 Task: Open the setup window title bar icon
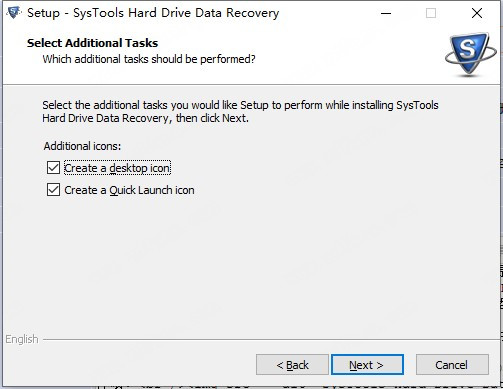click(14, 13)
